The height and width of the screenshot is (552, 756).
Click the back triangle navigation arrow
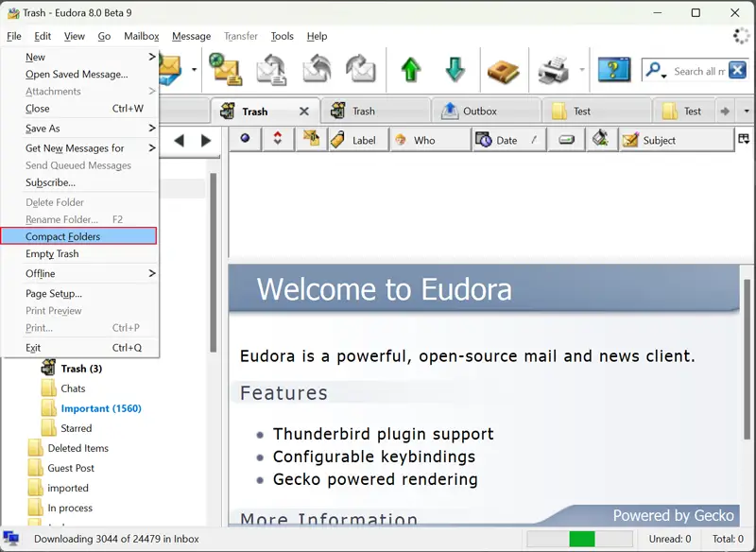click(x=180, y=140)
